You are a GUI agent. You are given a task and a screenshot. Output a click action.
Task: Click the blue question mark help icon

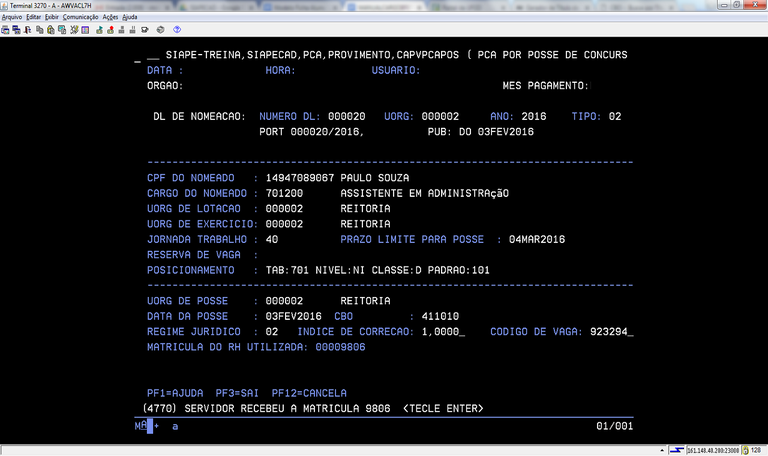click(177, 30)
